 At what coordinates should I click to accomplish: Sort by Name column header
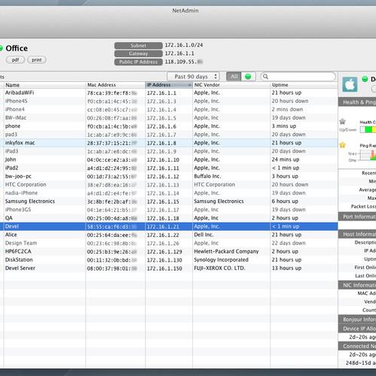click(x=45, y=85)
